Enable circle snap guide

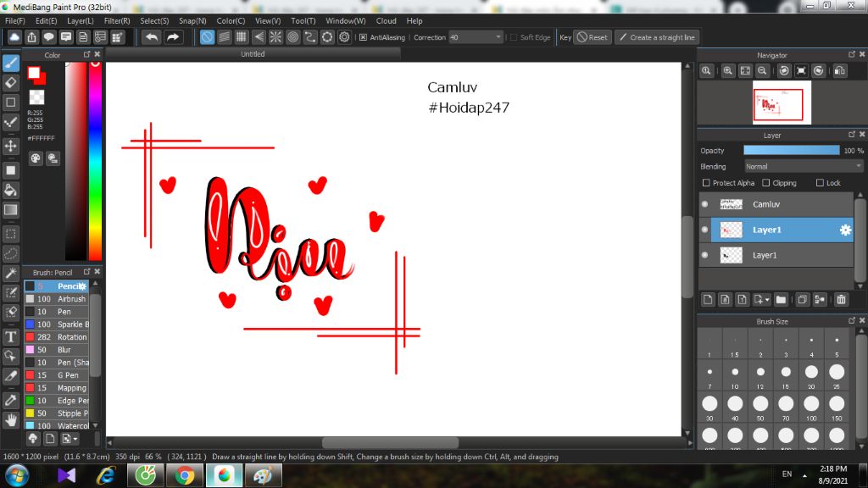coord(292,37)
